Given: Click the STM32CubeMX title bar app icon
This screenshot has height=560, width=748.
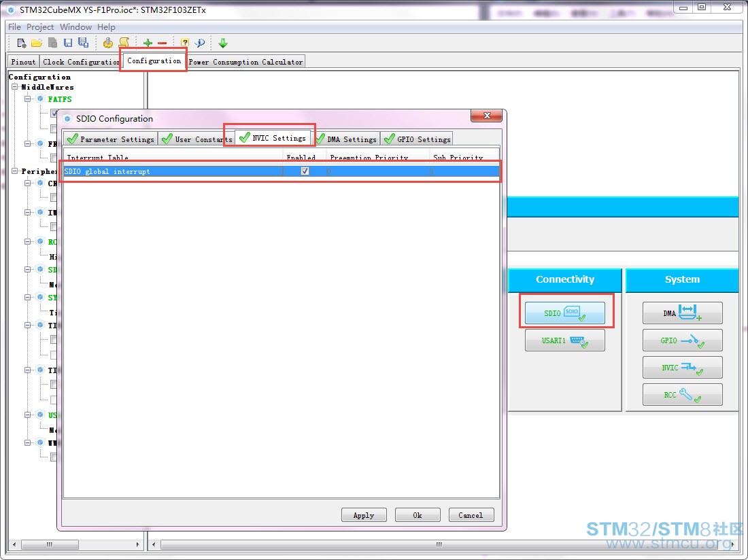Looking at the screenshot, I should pyautogui.click(x=12, y=10).
